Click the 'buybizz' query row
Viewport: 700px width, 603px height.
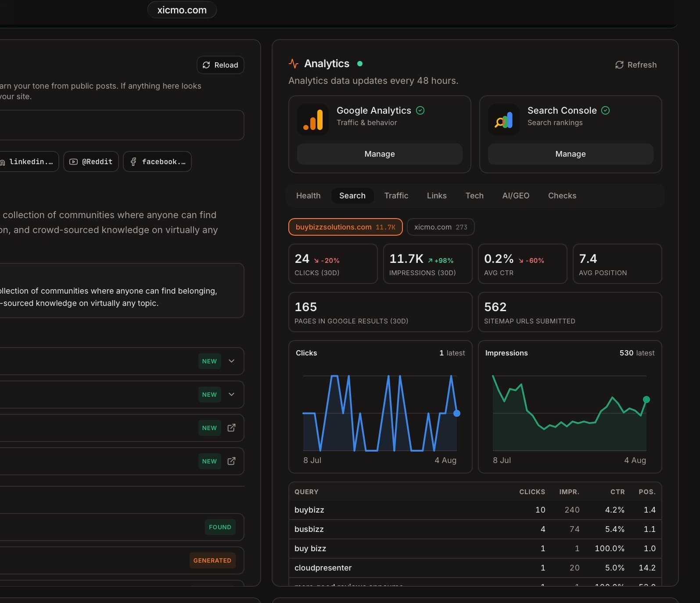(475, 510)
